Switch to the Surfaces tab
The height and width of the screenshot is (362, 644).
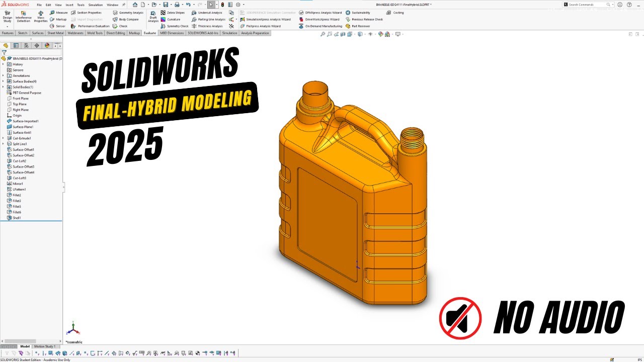[x=38, y=33]
